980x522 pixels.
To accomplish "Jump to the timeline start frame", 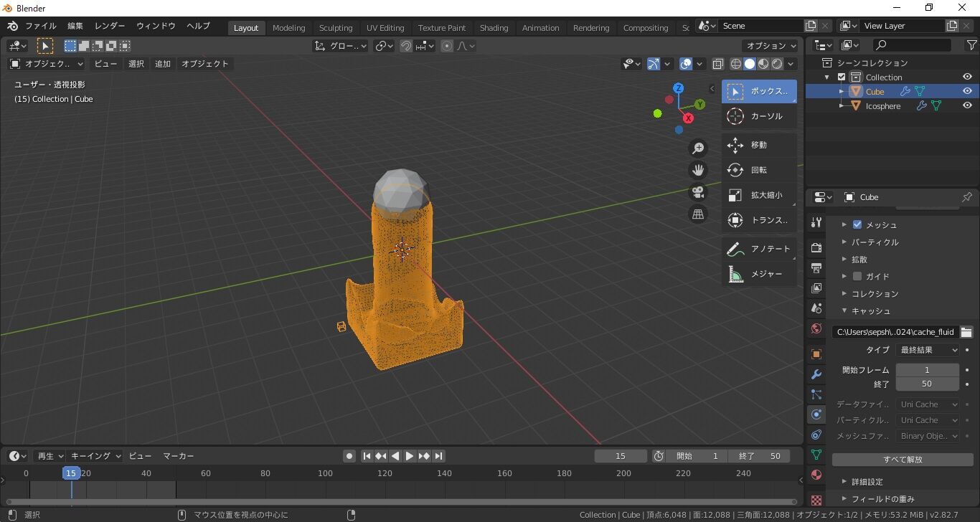I will point(367,456).
